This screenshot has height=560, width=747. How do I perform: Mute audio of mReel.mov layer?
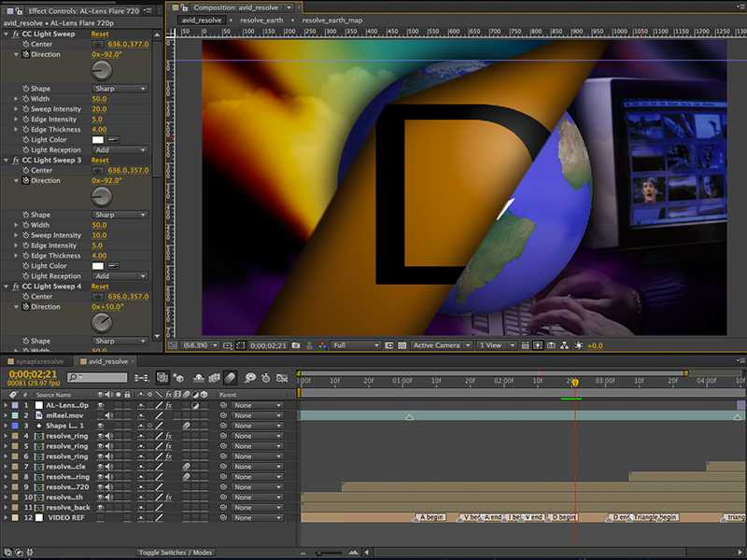(108, 415)
